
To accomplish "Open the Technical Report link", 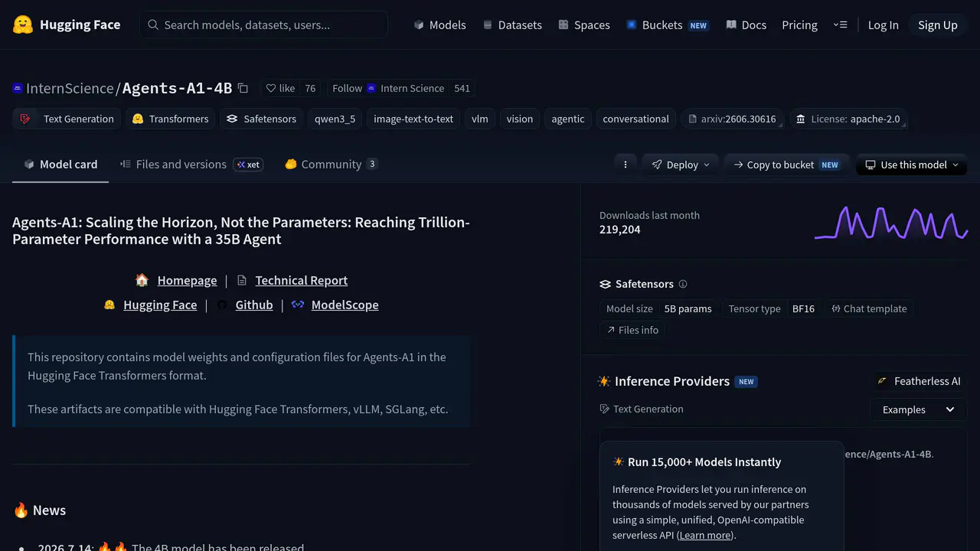I will click(x=302, y=280).
